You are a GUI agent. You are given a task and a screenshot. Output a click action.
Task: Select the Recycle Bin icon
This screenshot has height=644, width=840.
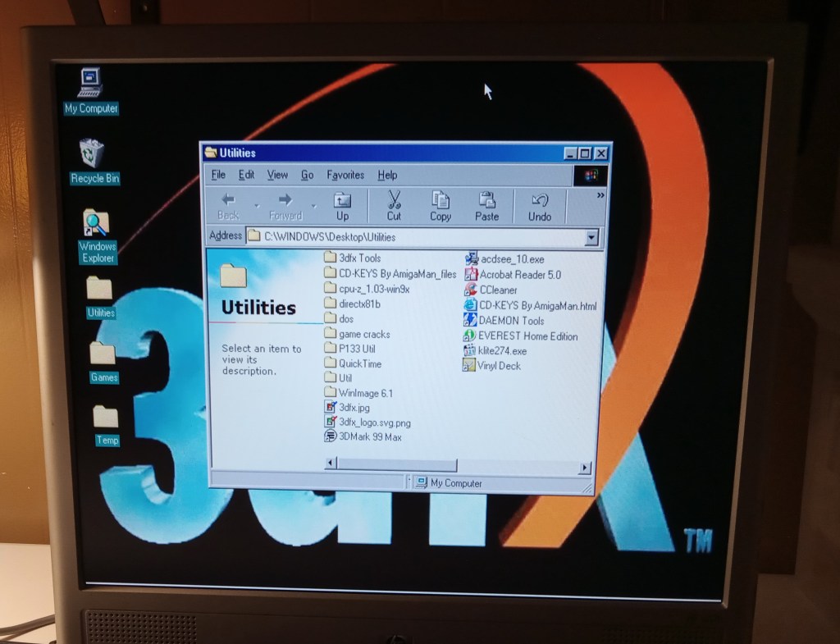pos(92,156)
